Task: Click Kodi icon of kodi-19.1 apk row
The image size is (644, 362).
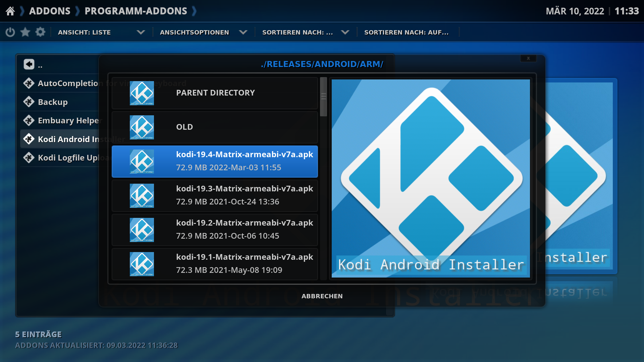Action: tap(142, 264)
